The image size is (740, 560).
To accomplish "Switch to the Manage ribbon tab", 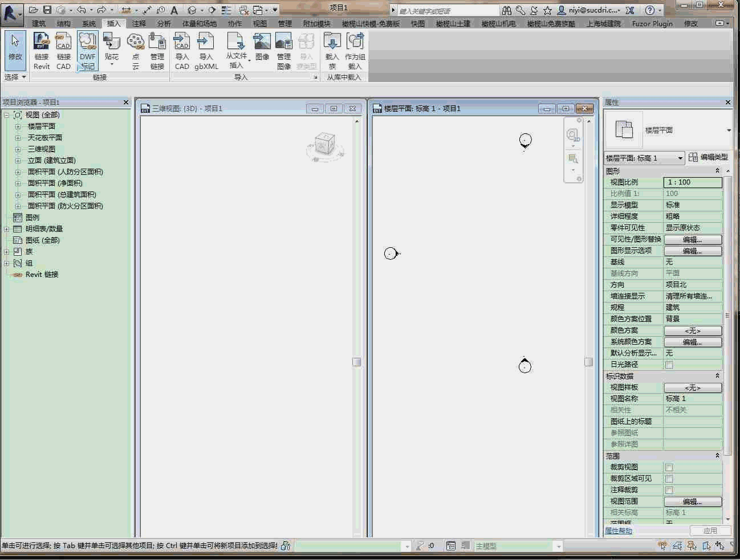I will (284, 23).
